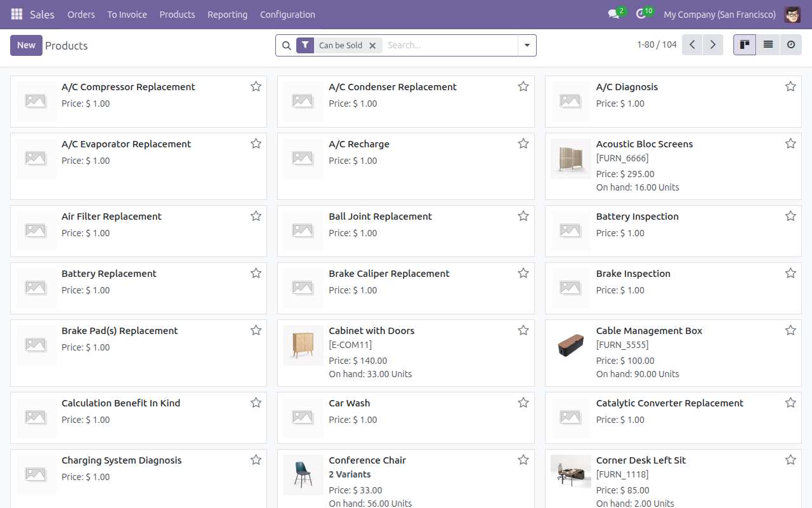The image size is (812, 508).
Task: Click the New button
Action: point(26,45)
